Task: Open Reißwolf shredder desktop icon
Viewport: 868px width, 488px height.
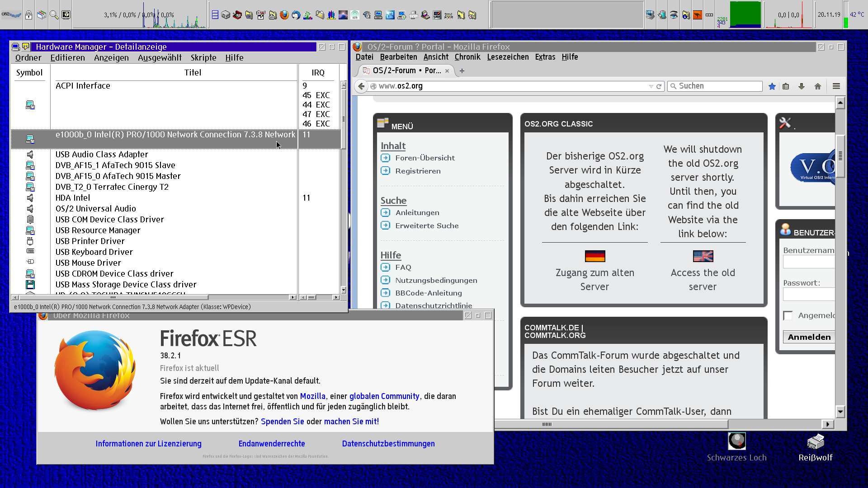Action: pyautogui.click(x=816, y=447)
